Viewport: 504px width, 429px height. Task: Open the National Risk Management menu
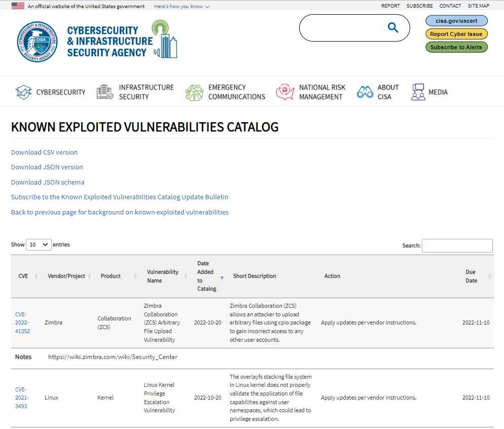[322, 92]
